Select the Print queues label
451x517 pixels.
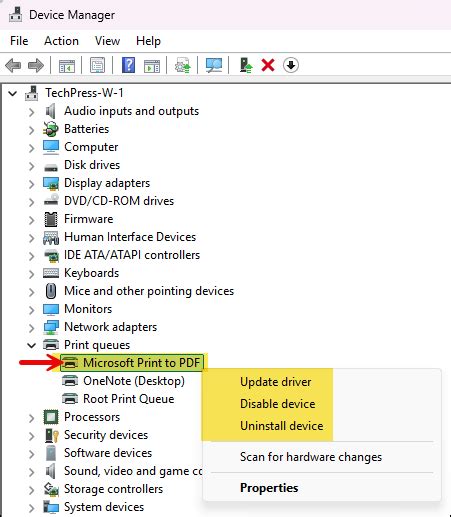point(97,345)
